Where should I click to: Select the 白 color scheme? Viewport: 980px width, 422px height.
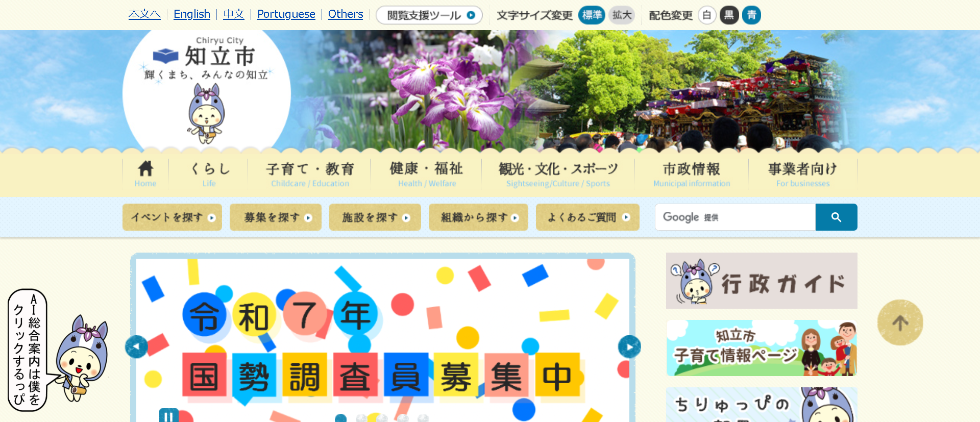click(x=707, y=15)
